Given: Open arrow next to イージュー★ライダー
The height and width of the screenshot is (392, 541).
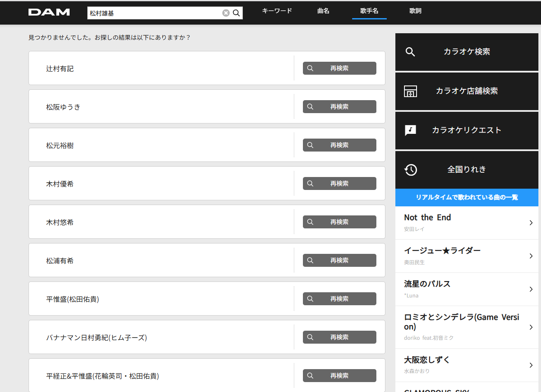Looking at the screenshot, I should coord(531,256).
